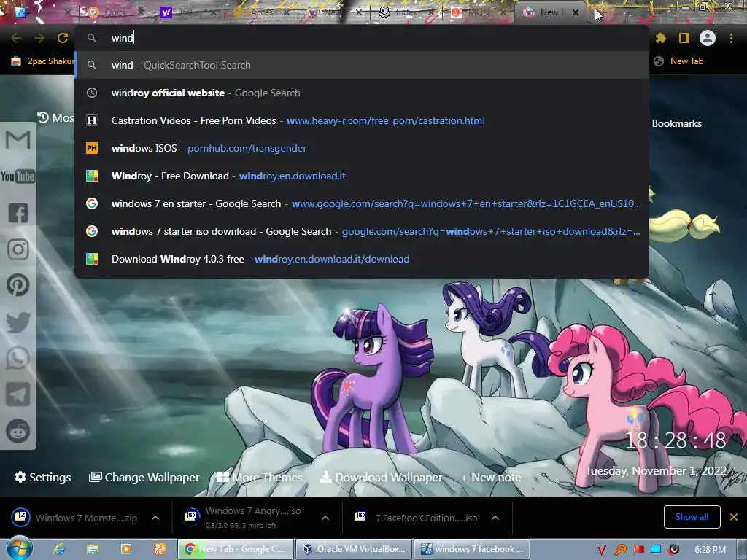
Task: Reload the current page
Action: (63, 38)
